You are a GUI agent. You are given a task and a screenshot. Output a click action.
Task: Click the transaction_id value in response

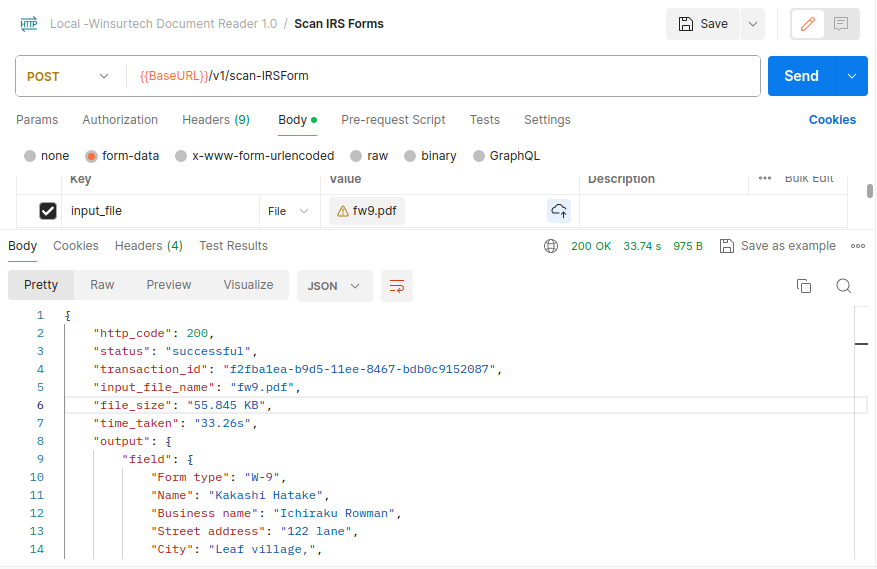click(359, 369)
